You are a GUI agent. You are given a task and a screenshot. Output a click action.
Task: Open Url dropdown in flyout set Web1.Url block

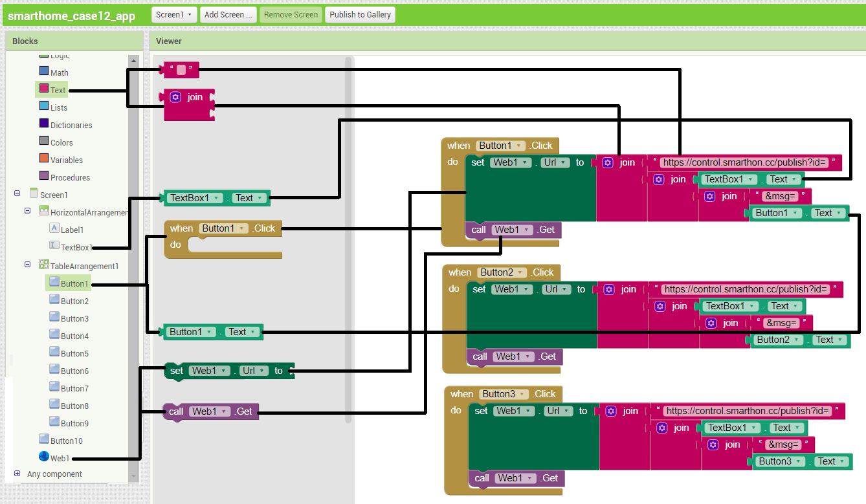point(254,371)
